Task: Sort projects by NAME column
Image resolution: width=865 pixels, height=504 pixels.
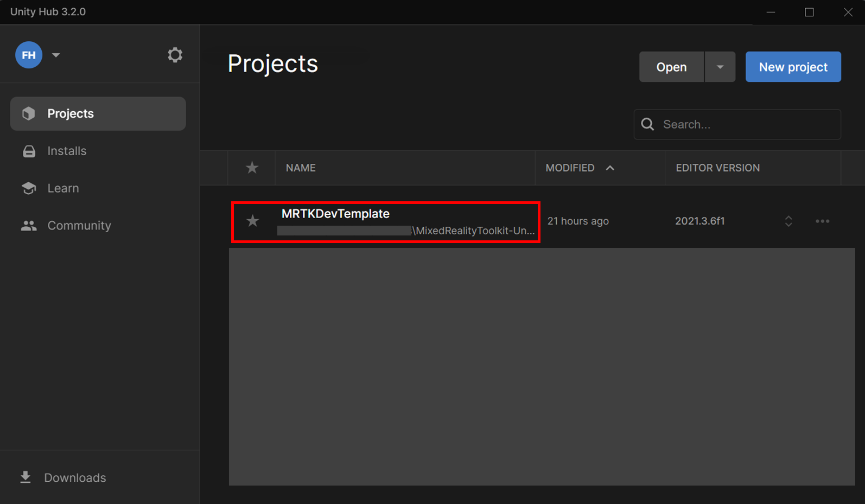Action: (x=301, y=168)
